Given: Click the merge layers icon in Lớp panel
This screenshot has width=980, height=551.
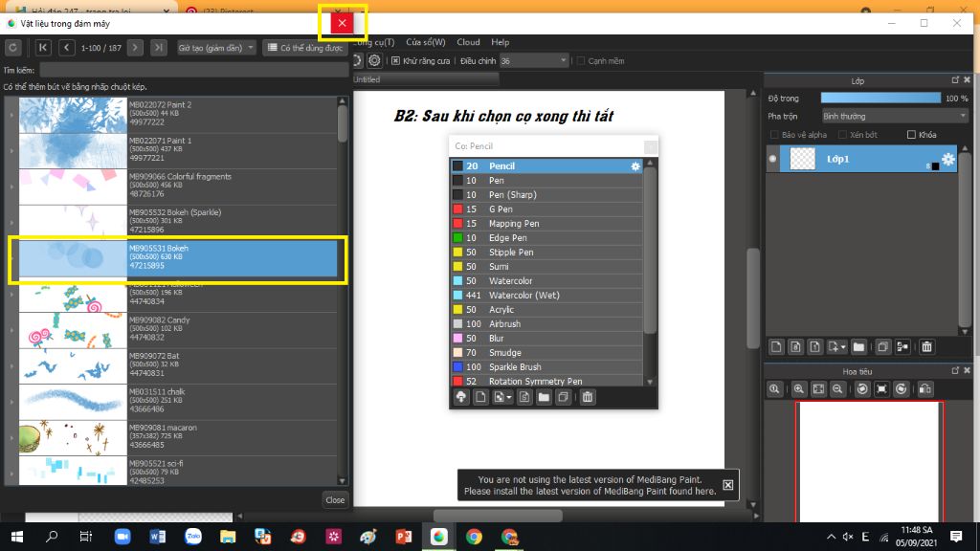Looking at the screenshot, I should [902, 346].
